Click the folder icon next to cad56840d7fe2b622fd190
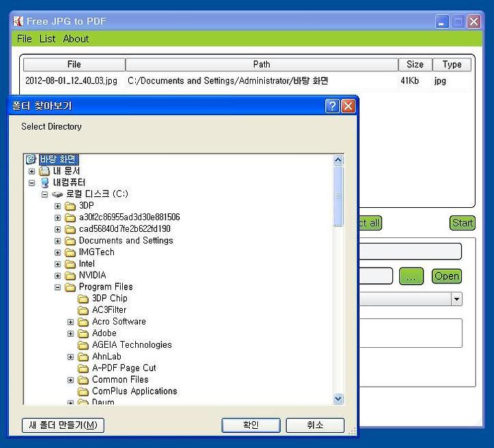Screen dimensions: 494x448 [x=70, y=229]
